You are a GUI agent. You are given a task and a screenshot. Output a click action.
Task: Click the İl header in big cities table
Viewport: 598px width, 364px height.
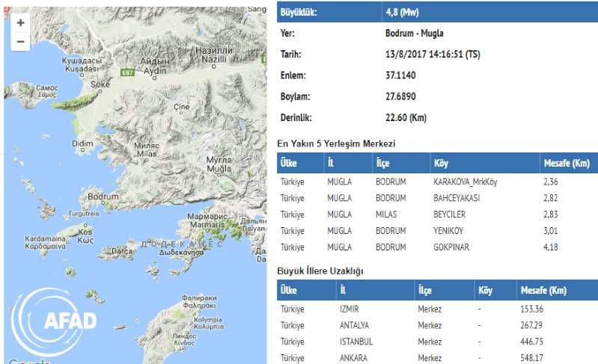[x=344, y=290]
